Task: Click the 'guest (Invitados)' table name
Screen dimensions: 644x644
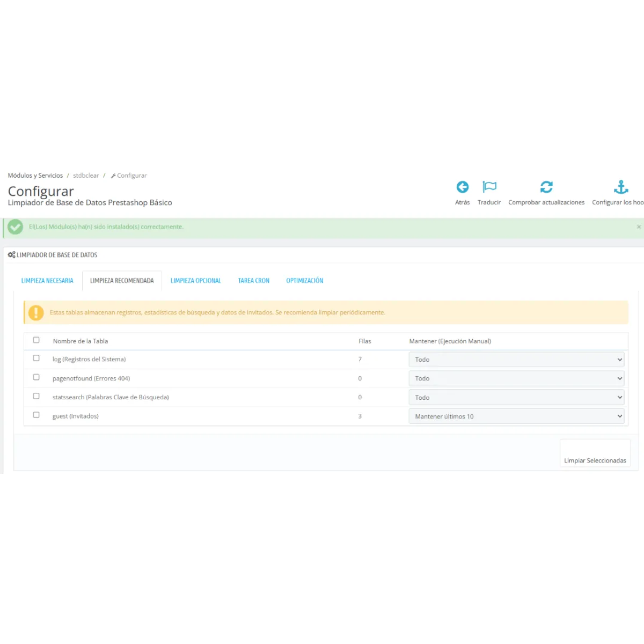Action: [x=76, y=416]
